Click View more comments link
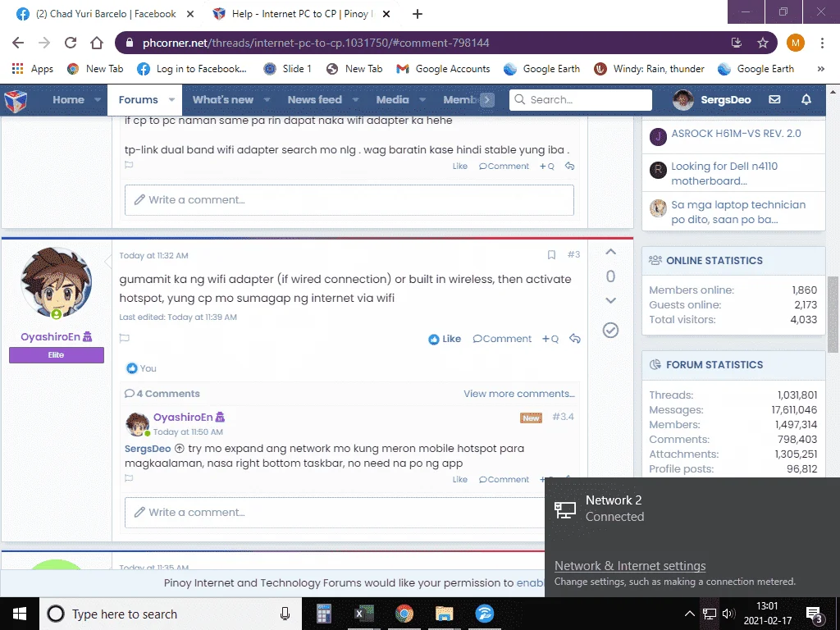The width and height of the screenshot is (840, 630). 519,394
